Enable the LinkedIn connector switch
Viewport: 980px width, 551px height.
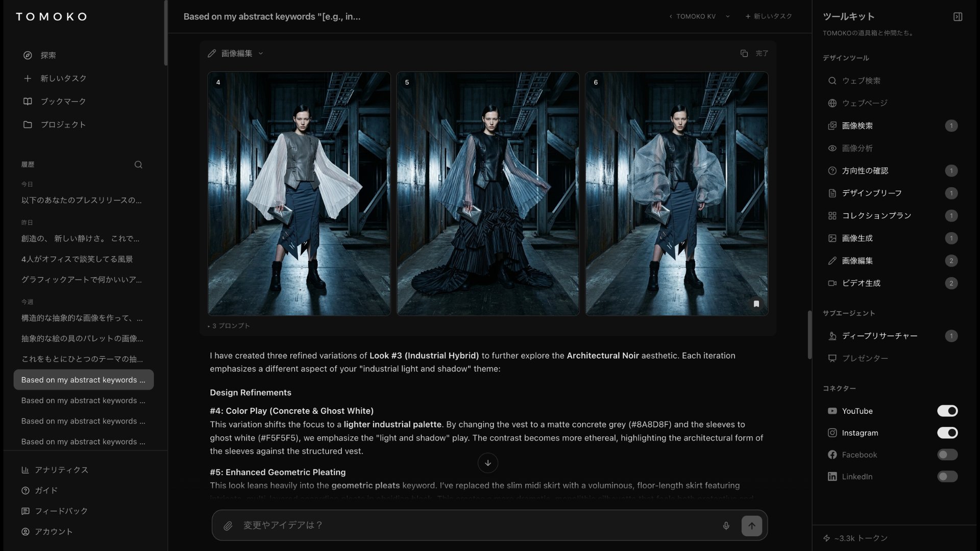pyautogui.click(x=947, y=477)
